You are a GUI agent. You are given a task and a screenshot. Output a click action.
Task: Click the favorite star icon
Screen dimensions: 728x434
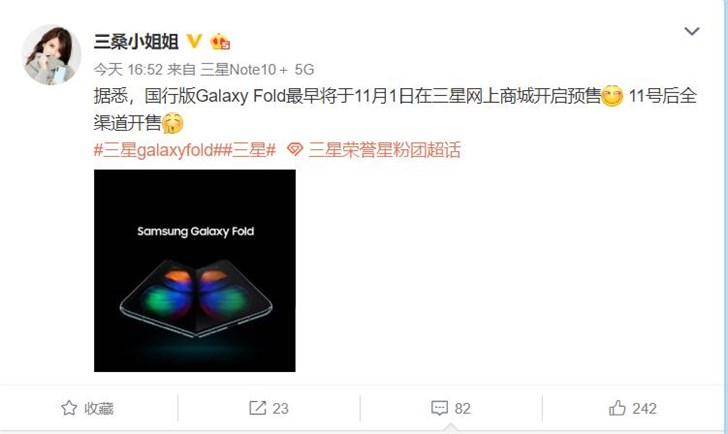click(x=69, y=408)
